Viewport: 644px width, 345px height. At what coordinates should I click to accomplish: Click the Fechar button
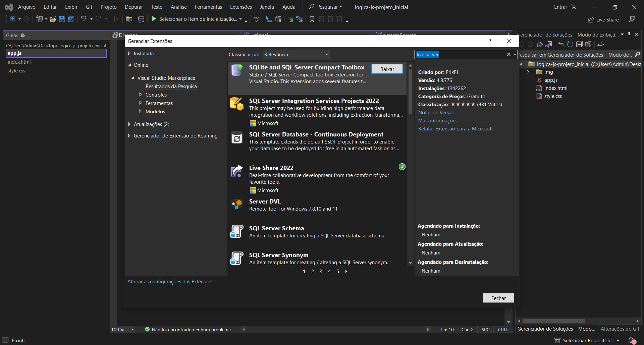[x=498, y=298]
